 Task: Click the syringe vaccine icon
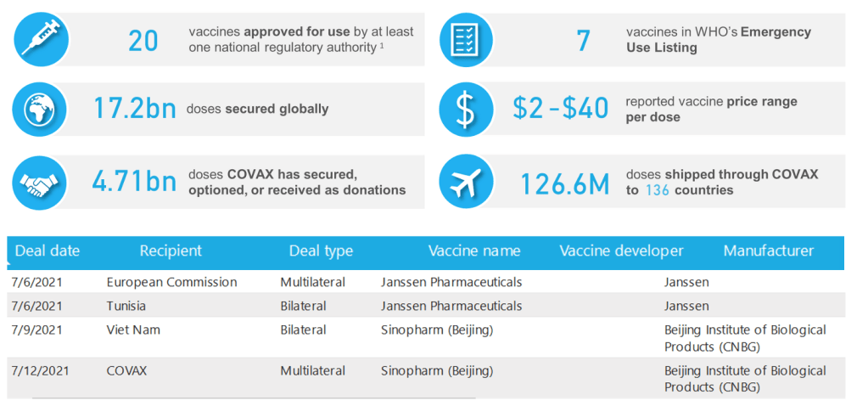click(41, 39)
